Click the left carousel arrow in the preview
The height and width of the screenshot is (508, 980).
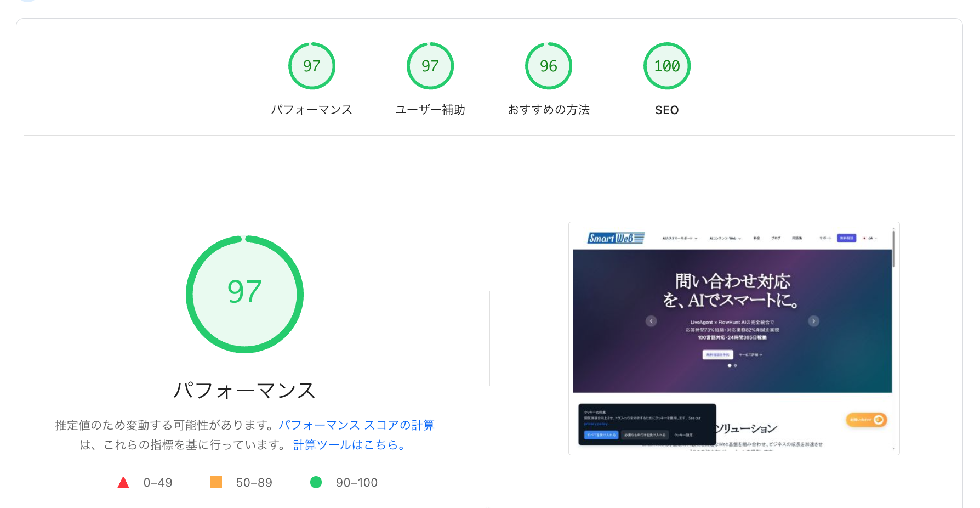point(651,321)
